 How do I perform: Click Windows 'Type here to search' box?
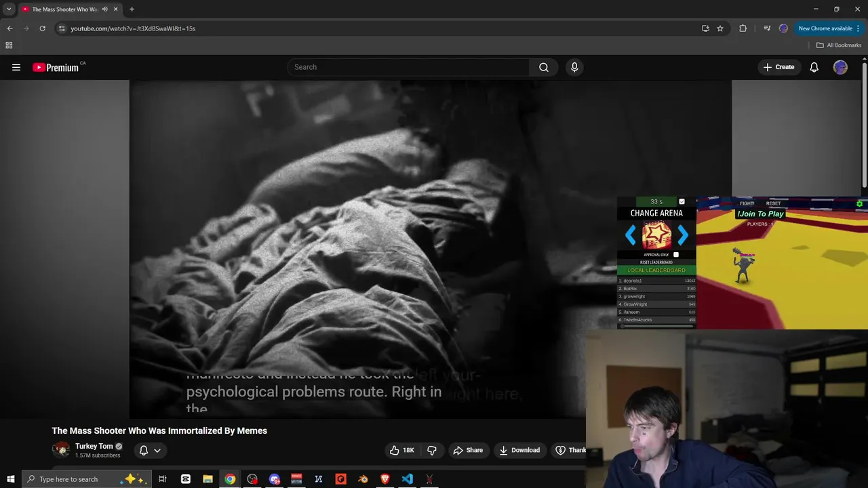point(85,479)
